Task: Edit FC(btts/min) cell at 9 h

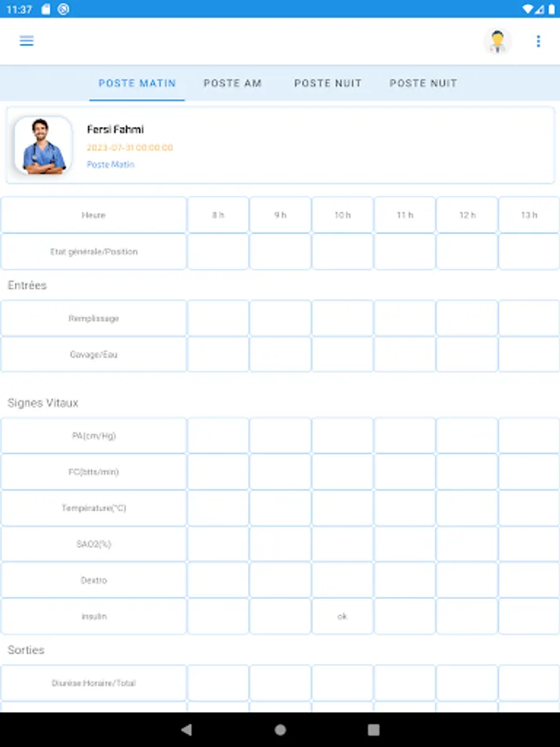Action: click(x=280, y=471)
